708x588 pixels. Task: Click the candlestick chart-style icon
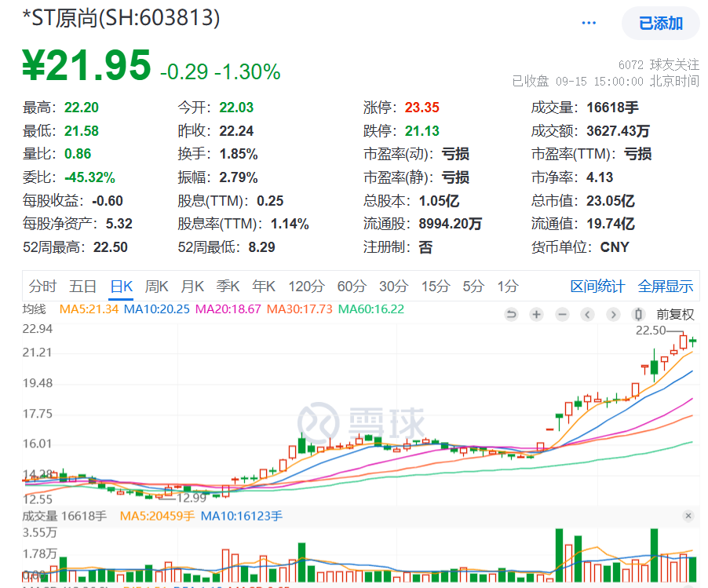click(x=638, y=314)
